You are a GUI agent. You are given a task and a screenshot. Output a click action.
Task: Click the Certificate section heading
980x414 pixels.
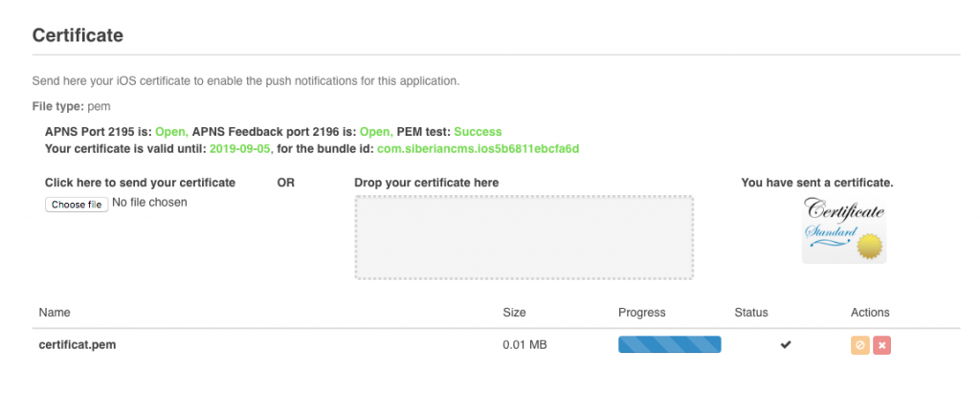pyautogui.click(x=78, y=35)
